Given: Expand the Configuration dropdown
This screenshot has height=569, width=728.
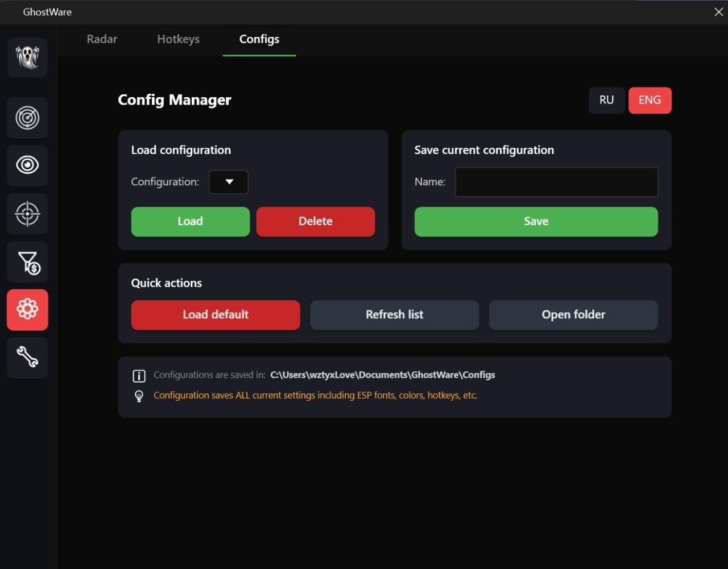Looking at the screenshot, I should [x=229, y=182].
